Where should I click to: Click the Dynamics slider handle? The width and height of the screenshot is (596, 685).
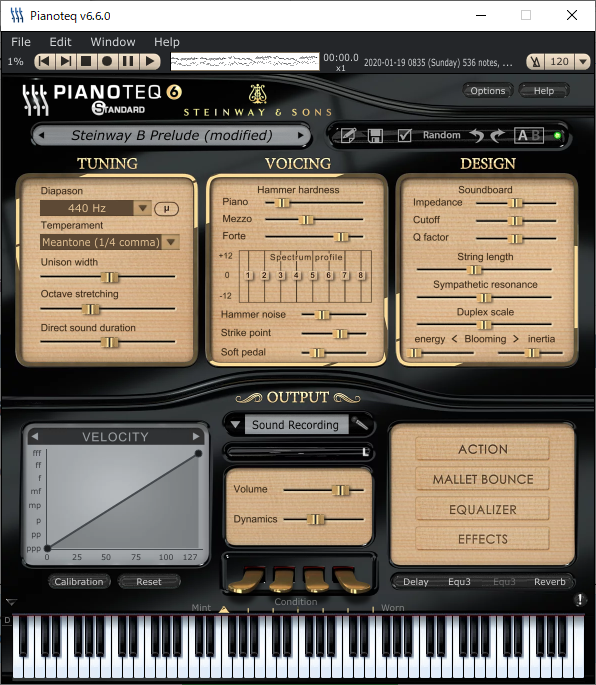[x=315, y=519]
